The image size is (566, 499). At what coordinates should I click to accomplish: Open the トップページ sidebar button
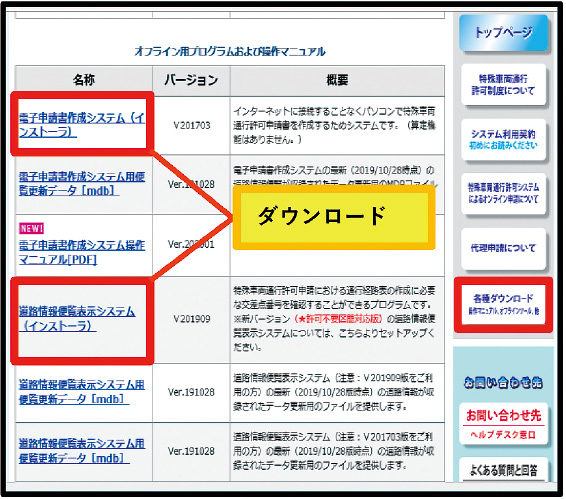coord(504,32)
